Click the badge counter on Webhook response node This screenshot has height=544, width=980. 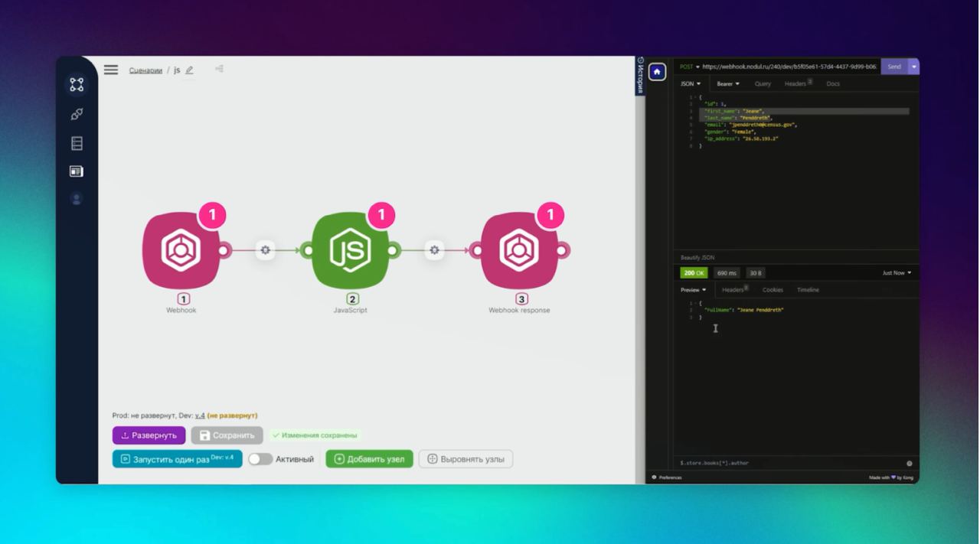tap(550, 216)
